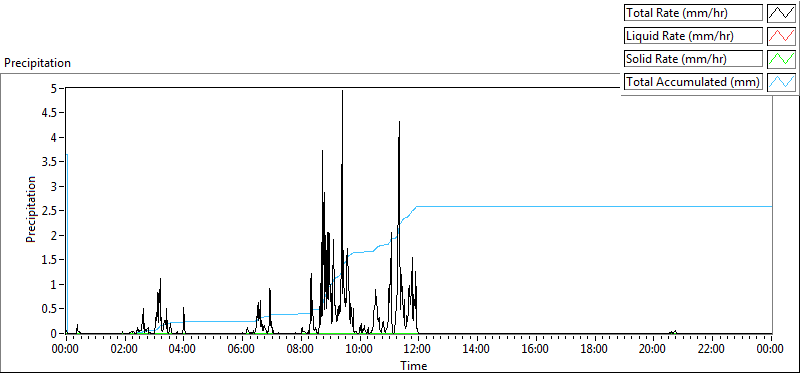Click the 2.5 value on y-axis
This screenshot has height=373, width=800.
55,211
